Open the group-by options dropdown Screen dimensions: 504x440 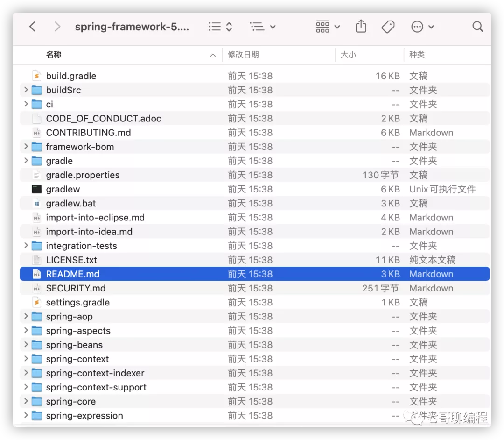(x=263, y=27)
